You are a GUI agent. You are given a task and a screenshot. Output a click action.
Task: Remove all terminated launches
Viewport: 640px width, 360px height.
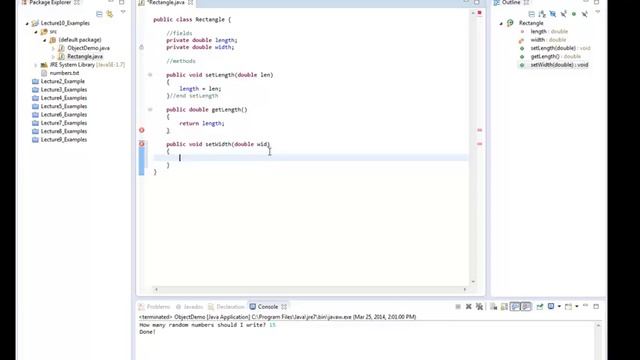pyautogui.click(x=479, y=307)
